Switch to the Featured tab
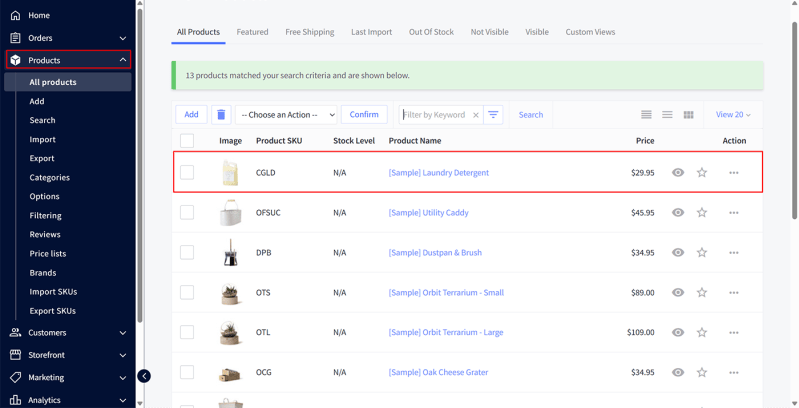The height and width of the screenshot is (408, 799). (252, 32)
